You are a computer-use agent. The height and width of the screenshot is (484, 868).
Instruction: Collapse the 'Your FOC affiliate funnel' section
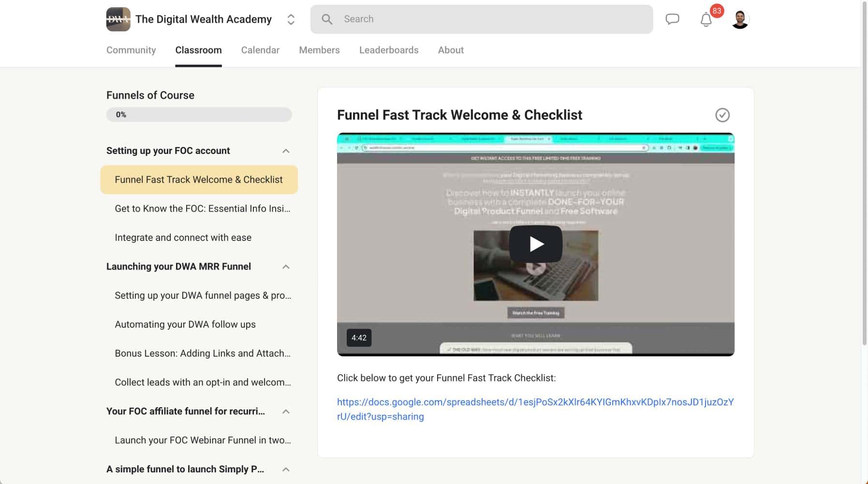[x=286, y=411]
